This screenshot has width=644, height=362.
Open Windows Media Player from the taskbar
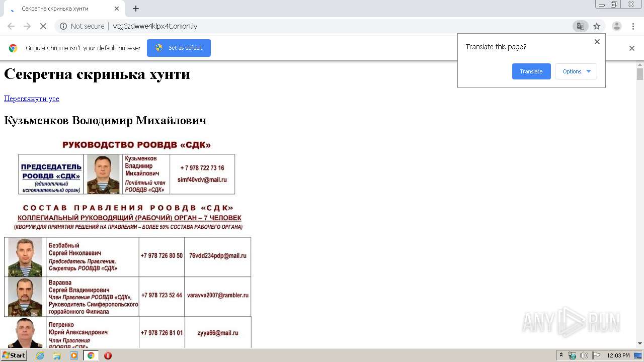point(74,355)
